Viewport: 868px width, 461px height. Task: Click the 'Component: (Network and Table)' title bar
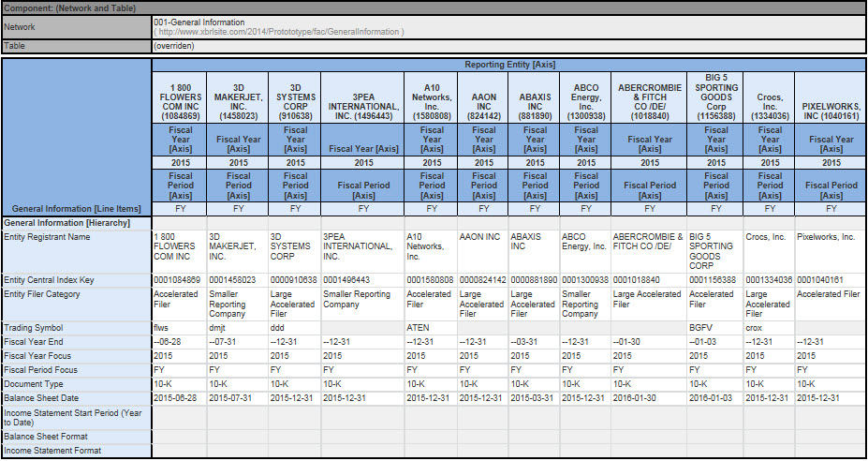pyautogui.click(x=434, y=8)
